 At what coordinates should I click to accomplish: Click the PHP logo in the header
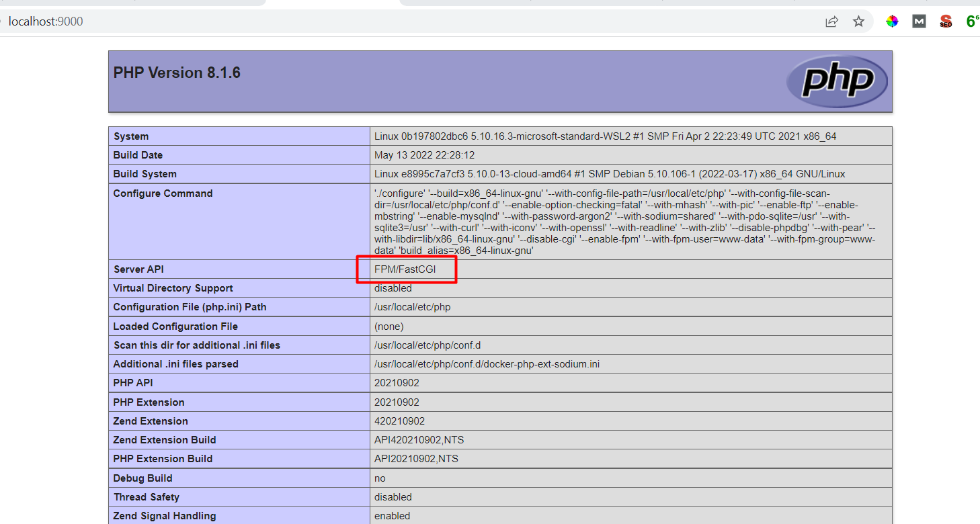pyautogui.click(x=837, y=81)
